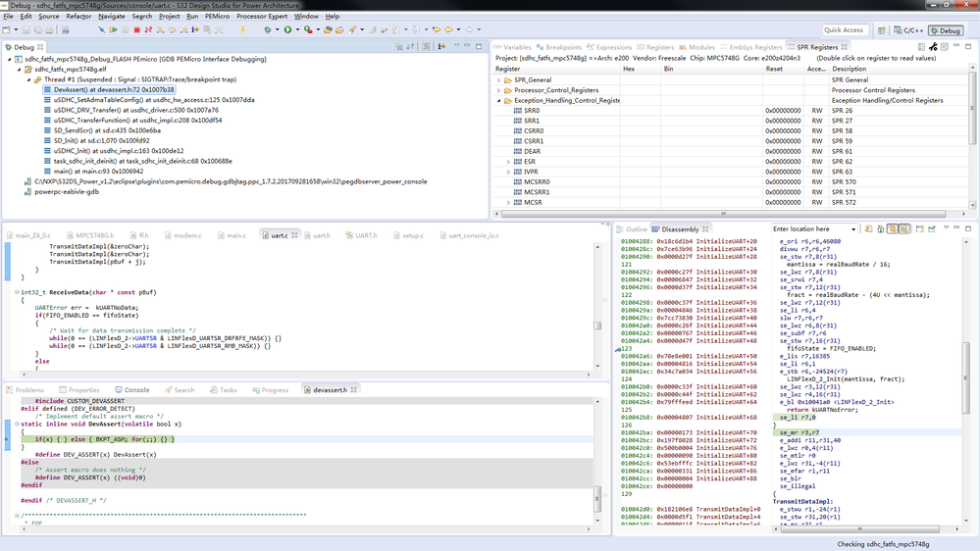Open the Disassembly View Menu triangle
Image resolution: width=980 pixels, height=551 pixels.
coord(946,227)
